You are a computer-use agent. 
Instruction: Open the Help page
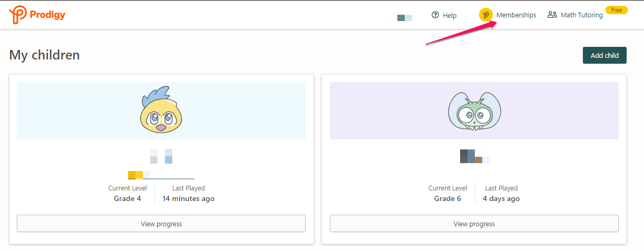click(444, 15)
